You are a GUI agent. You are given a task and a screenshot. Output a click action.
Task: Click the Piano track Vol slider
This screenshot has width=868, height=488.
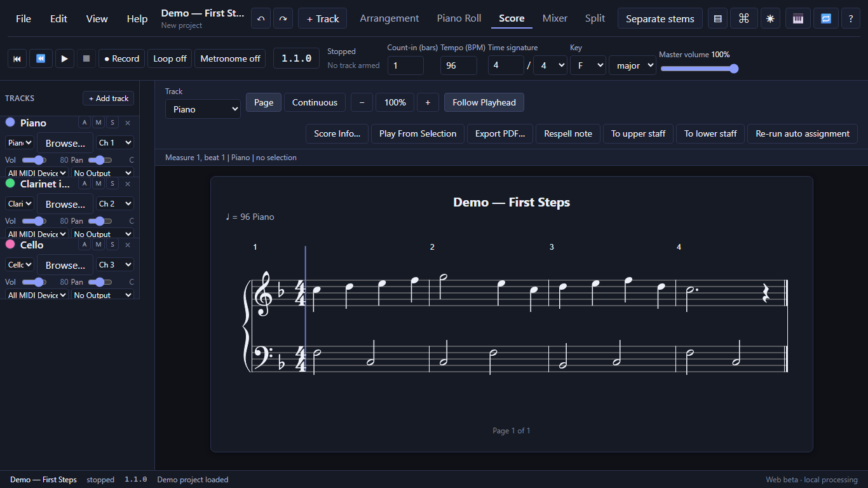34,160
